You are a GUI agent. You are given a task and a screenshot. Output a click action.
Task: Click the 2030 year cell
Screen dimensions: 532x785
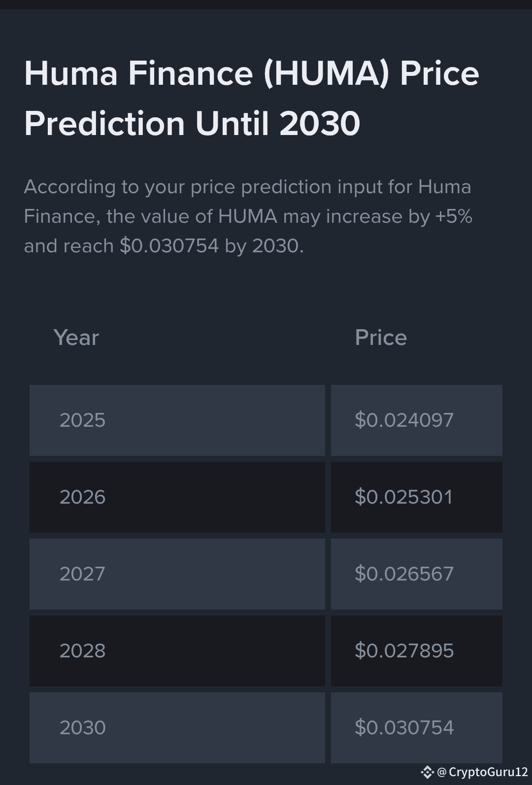point(177,728)
